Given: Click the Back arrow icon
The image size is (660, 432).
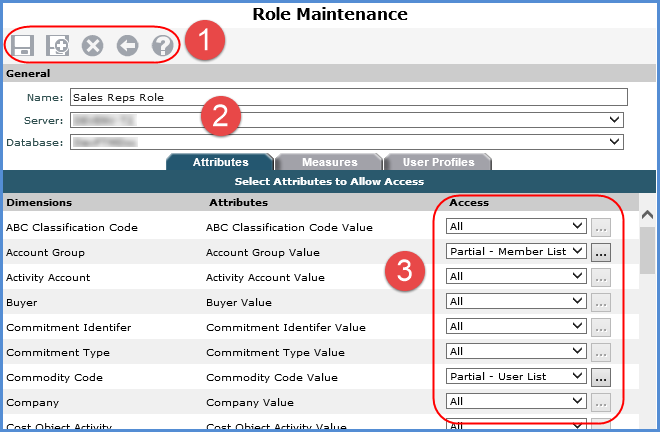Looking at the screenshot, I should (x=127, y=45).
